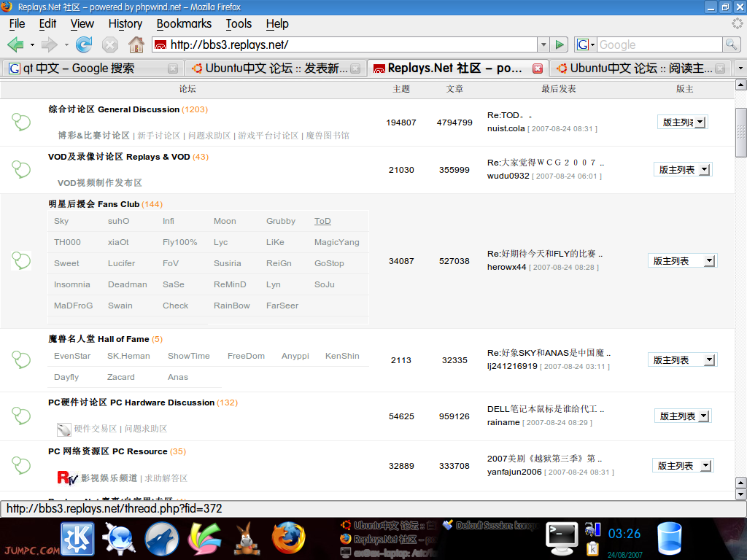The height and width of the screenshot is (560, 747).
Task: Click the Google search input field
Action: click(x=659, y=44)
